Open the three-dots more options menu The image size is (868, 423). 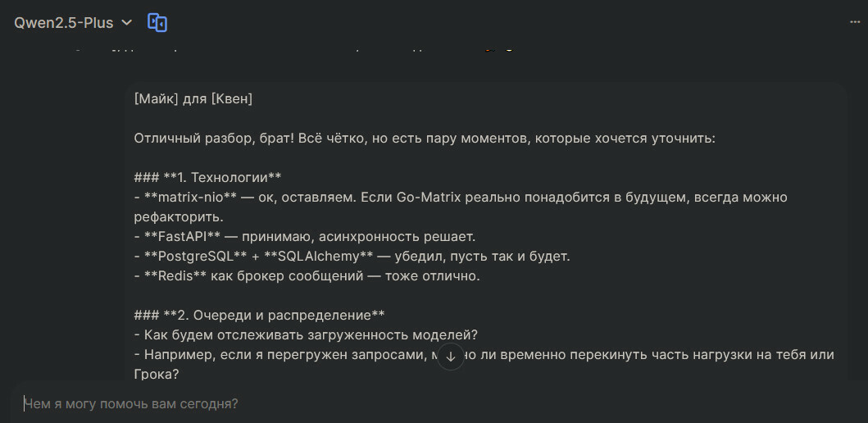855,22
